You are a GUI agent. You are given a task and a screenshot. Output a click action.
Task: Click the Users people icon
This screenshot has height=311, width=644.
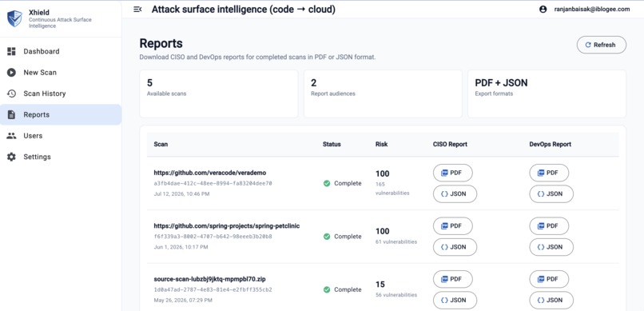point(11,136)
